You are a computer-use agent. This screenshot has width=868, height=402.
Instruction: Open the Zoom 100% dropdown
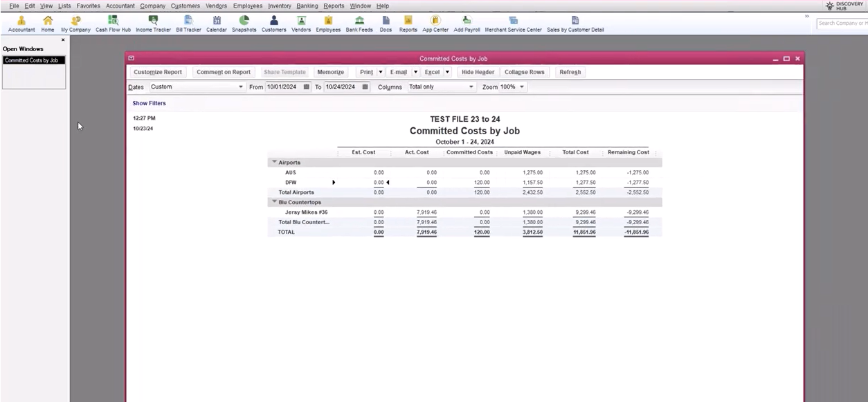(x=521, y=87)
